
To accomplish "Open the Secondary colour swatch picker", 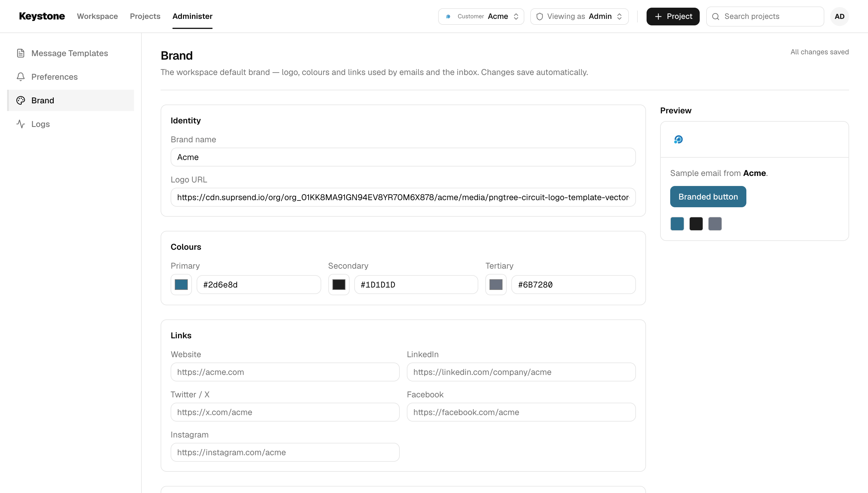I will (339, 284).
